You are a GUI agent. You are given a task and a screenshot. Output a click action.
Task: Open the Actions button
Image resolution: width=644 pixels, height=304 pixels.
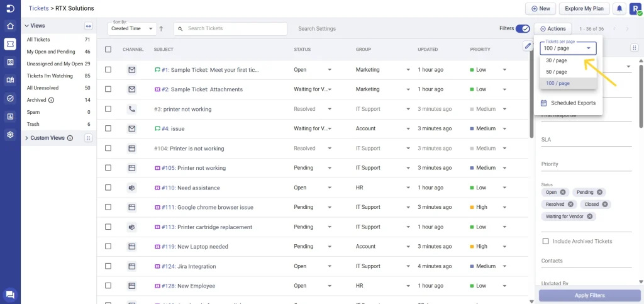(553, 29)
